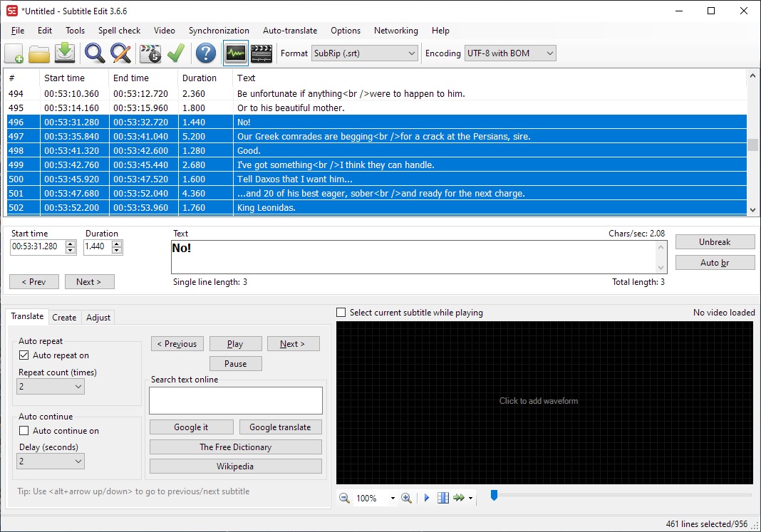
Task: Decrease Duration value with down spinner arrow
Action: 116,250
